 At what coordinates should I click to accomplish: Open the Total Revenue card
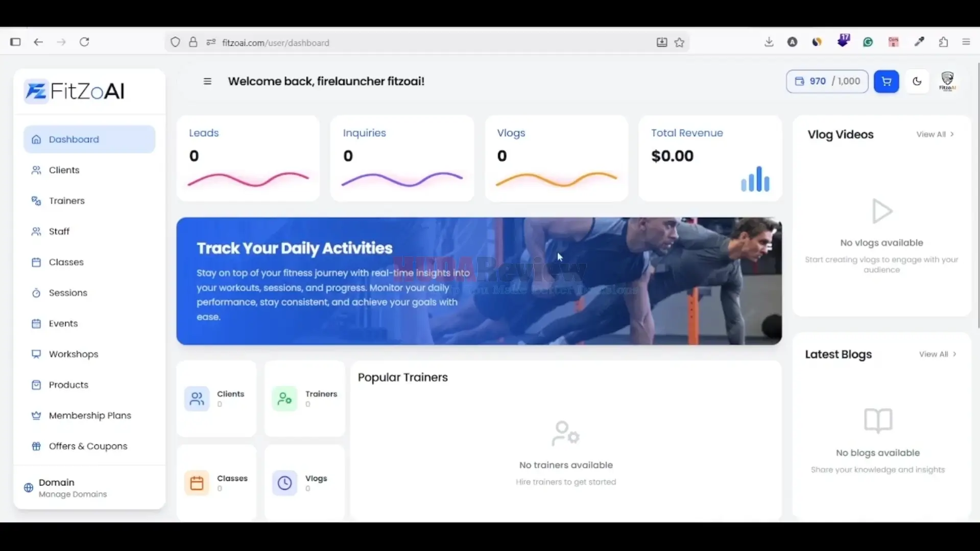(x=710, y=158)
